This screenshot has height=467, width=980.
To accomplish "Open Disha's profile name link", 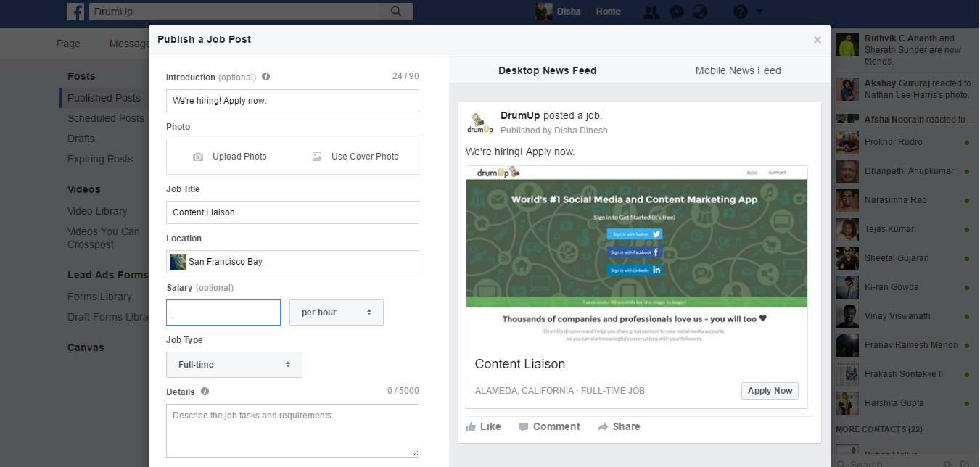I will tap(568, 12).
